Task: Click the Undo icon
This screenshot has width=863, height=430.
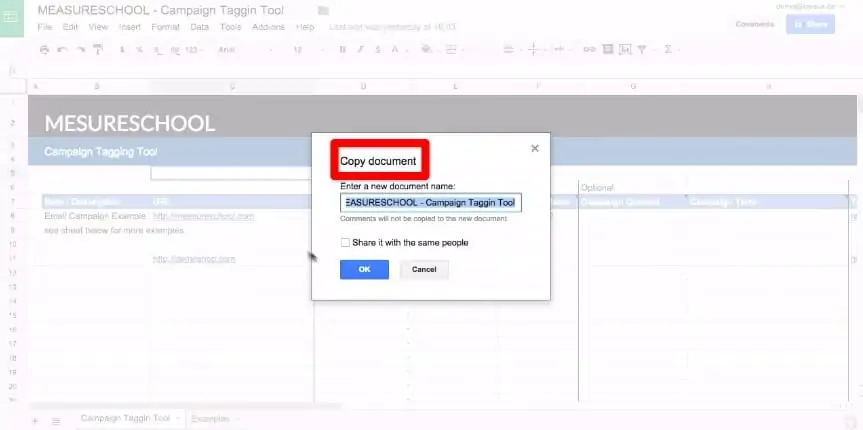Action: click(x=62, y=50)
